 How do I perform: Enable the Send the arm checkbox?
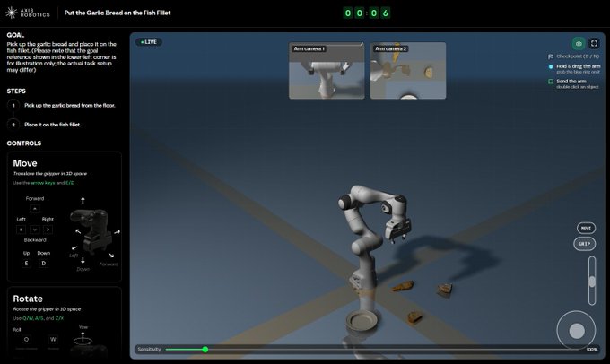(x=551, y=82)
